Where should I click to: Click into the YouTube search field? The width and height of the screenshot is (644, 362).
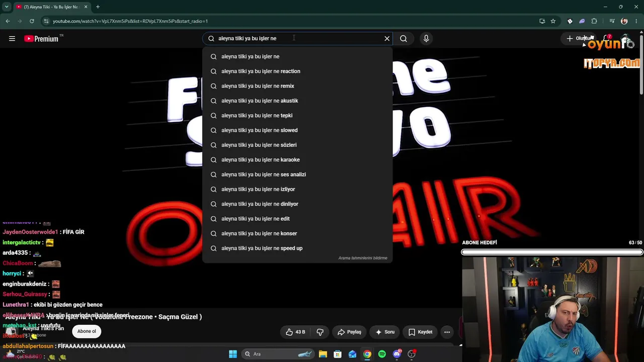coord(297,39)
